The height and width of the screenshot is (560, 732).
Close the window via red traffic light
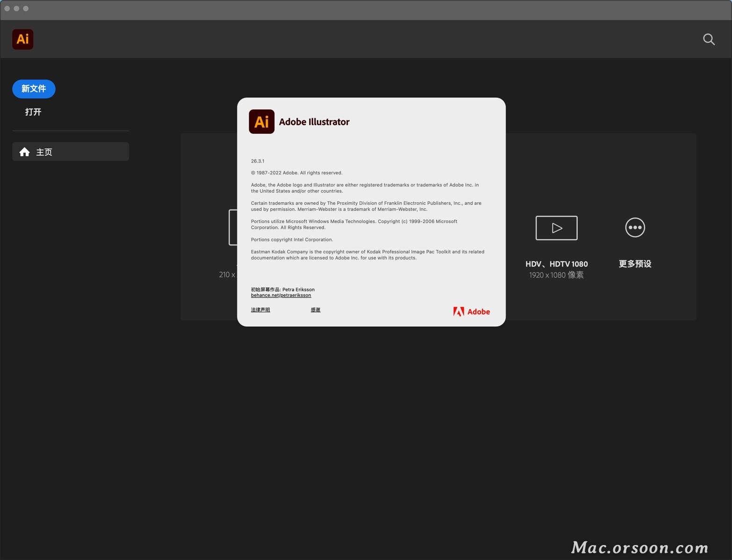pyautogui.click(x=7, y=8)
